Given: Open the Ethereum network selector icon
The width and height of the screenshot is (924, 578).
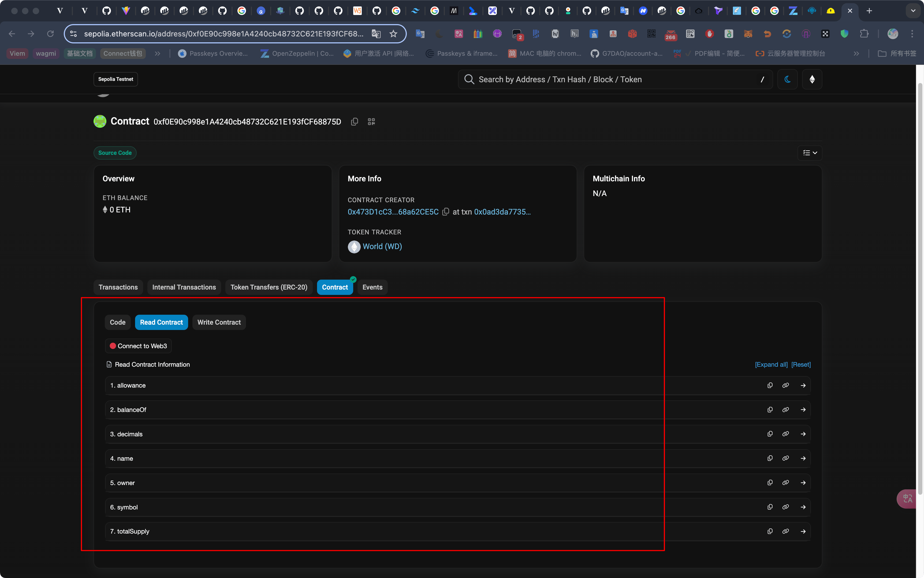Looking at the screenshot, I should coord(812,79).
